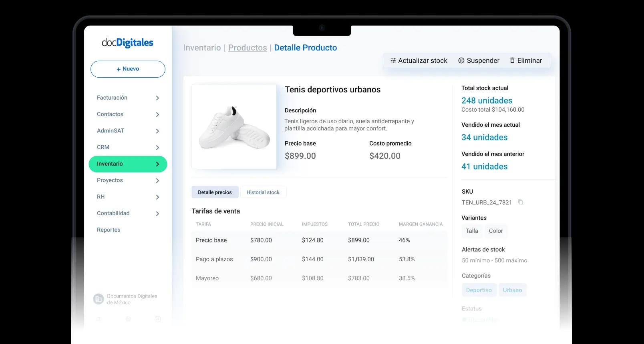Click the Inventario breadcrumb
Viewport: 644px width, 344px height.
(202, 48)
